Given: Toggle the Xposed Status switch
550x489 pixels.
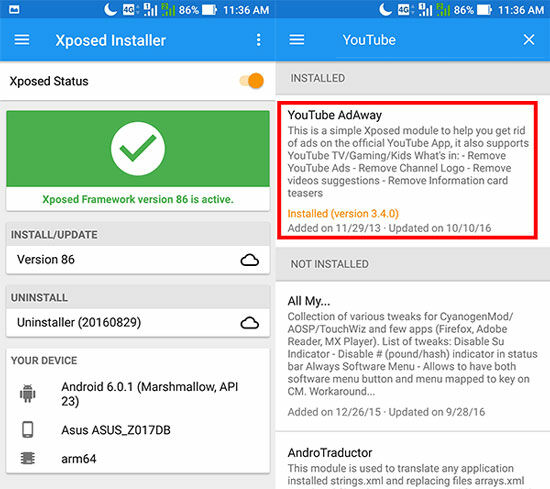Looking at the screenshot, I should click(x=252, y=81).
